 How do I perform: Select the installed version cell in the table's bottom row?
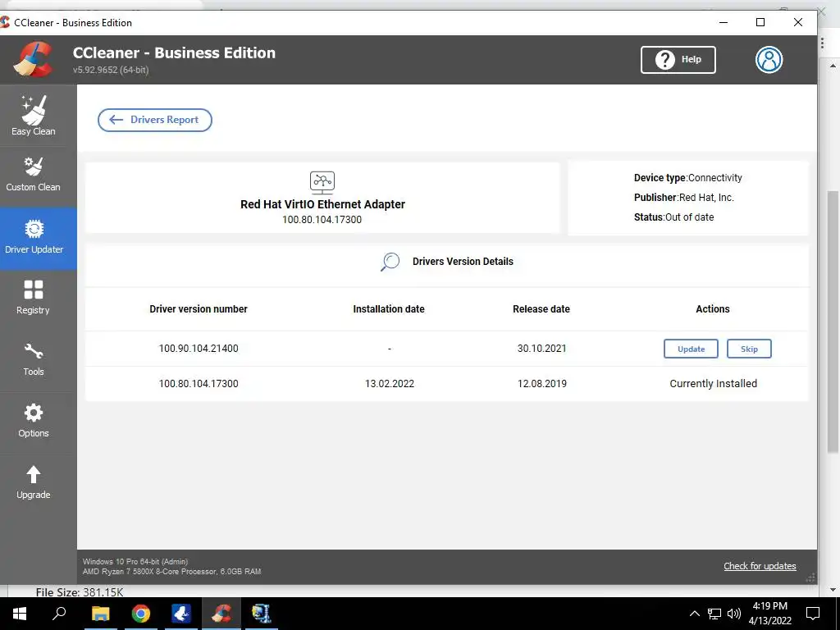[199, 384]
